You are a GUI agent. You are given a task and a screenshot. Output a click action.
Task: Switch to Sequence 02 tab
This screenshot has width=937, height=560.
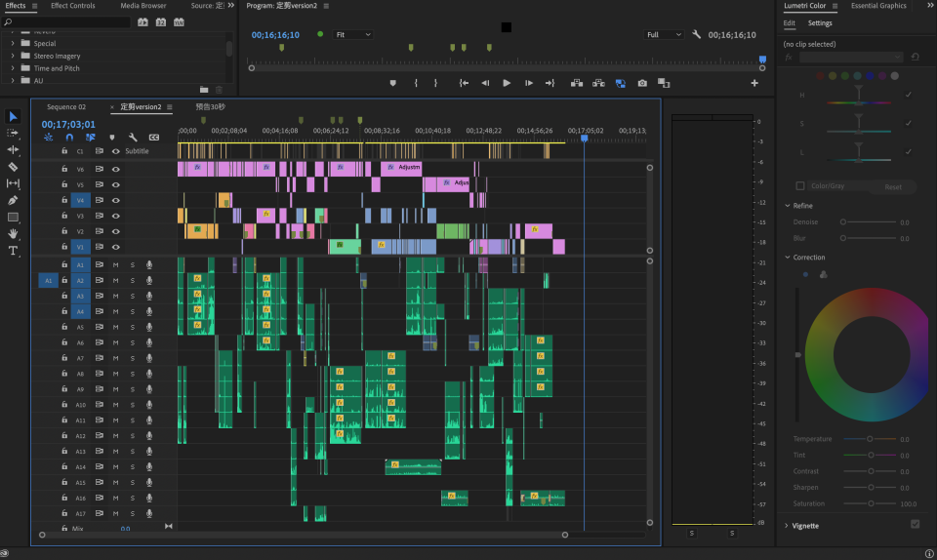tap(66, 106)
